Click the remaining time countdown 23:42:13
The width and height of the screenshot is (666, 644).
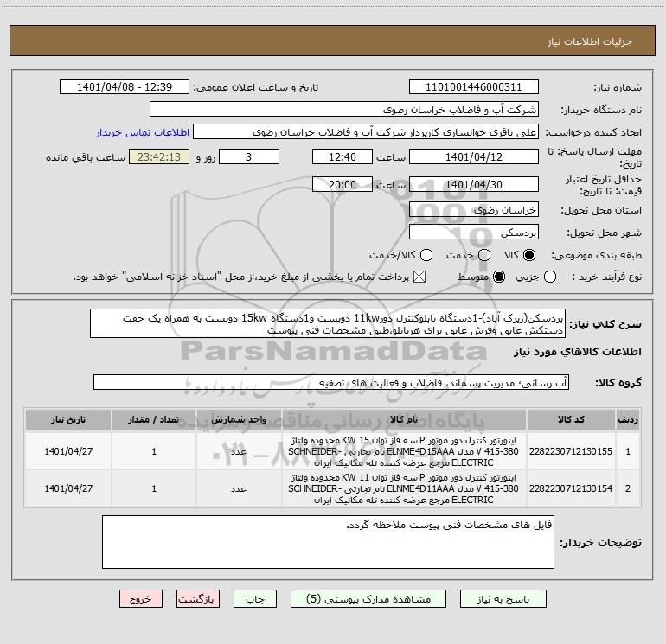(159, 156)
